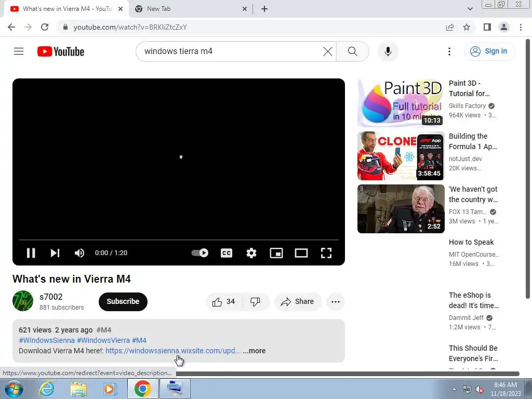Click the #WindowsSienna hashtag
Image resolution: width=532 pixels, height=399 pixels.
point(47,340)
